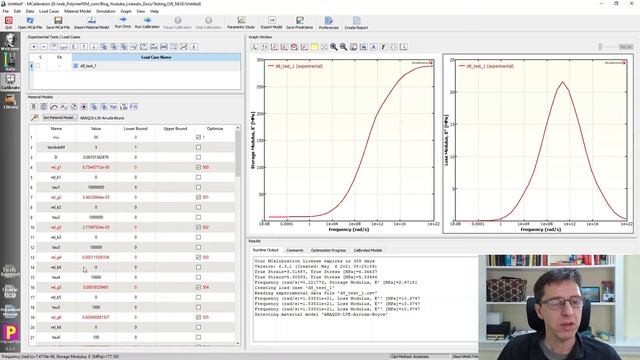Click the Run Once arrow
The image size is (640, 360).
pyautogui.click(x=122, y=22)
